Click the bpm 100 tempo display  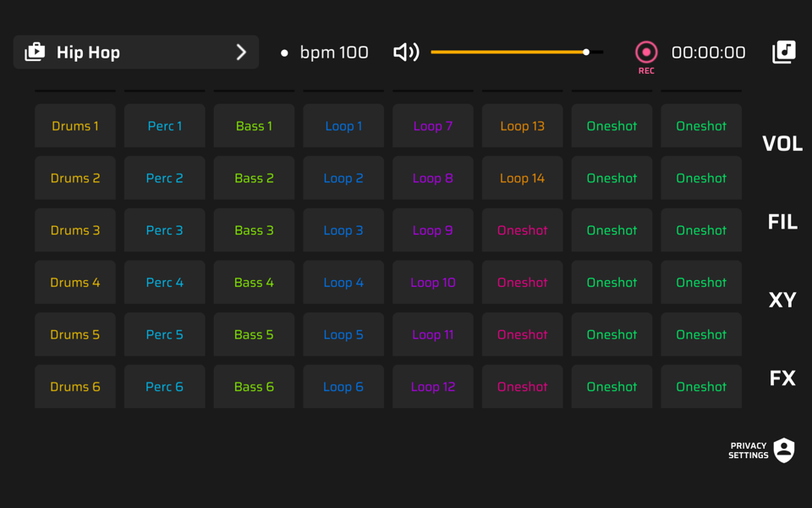334,52
